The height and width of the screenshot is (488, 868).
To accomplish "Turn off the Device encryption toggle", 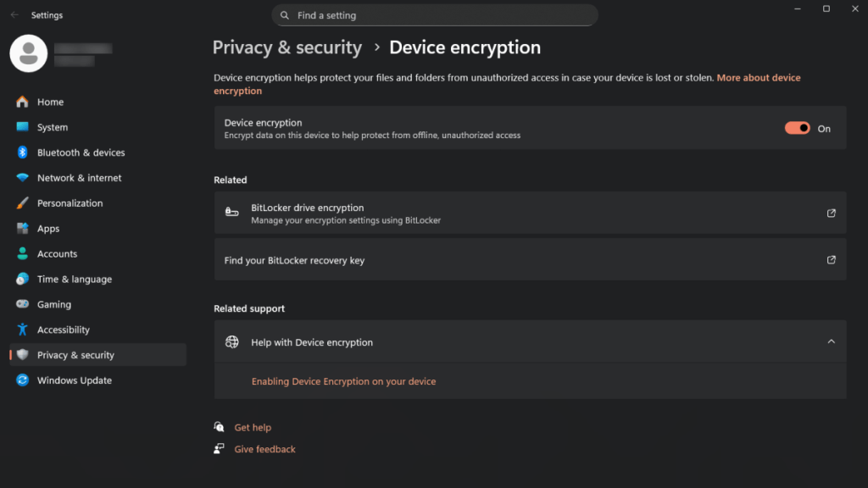I will pos(797,128).
